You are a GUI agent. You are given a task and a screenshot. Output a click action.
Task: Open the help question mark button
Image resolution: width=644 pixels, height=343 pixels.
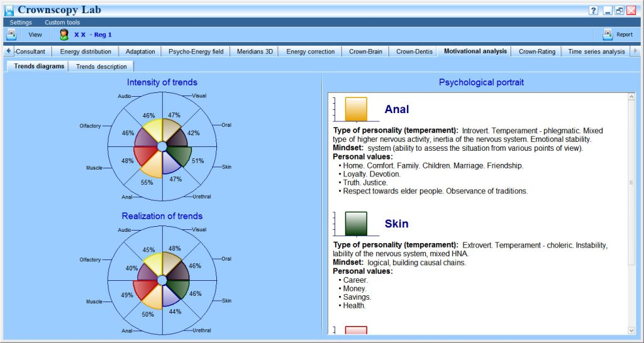[x=594, y=11]
